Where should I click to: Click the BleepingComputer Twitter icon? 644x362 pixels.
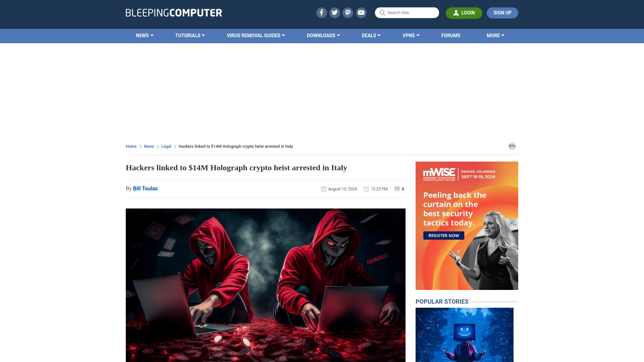[335, 12]
